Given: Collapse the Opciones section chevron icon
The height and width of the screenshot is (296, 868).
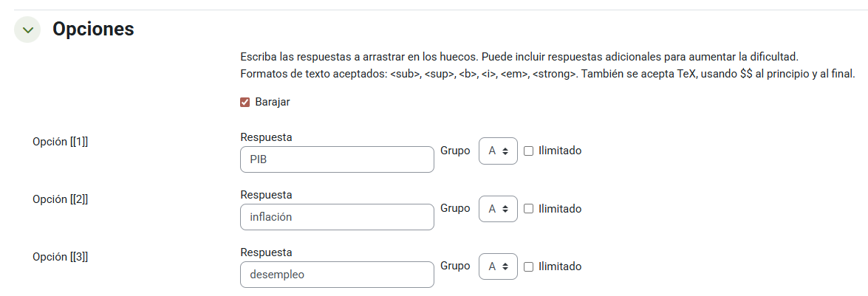Looking at the screenshot, I should pos(27,30).
